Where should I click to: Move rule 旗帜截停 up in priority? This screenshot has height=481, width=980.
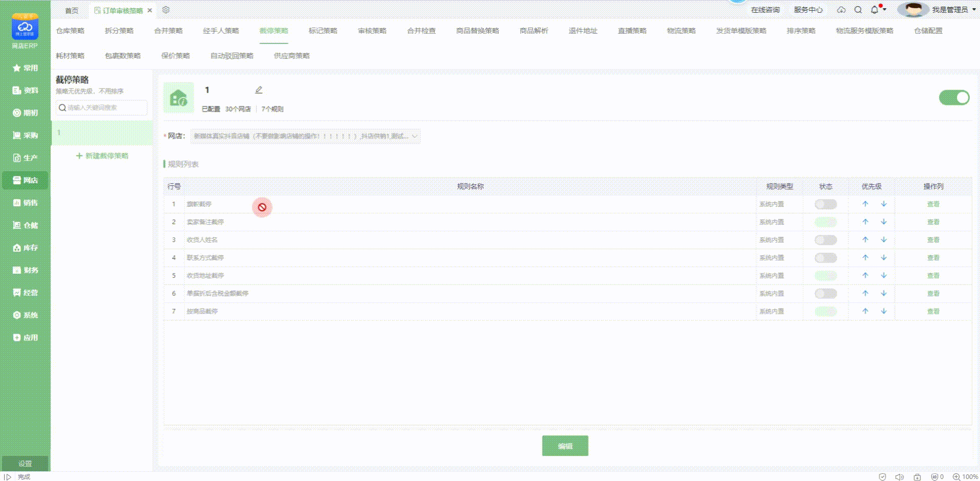coord(865,204)
